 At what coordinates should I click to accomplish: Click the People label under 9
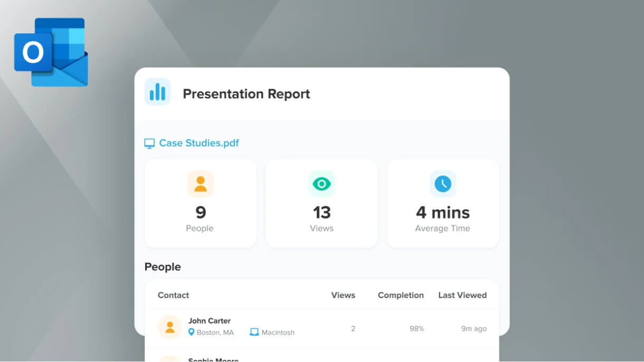(x=200, y=228)
